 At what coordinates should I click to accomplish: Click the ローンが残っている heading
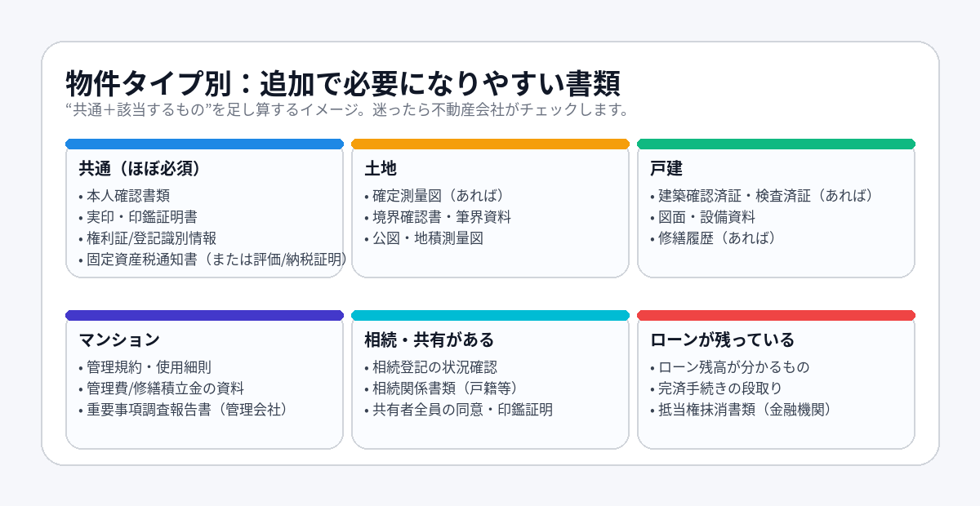point(723,340)
